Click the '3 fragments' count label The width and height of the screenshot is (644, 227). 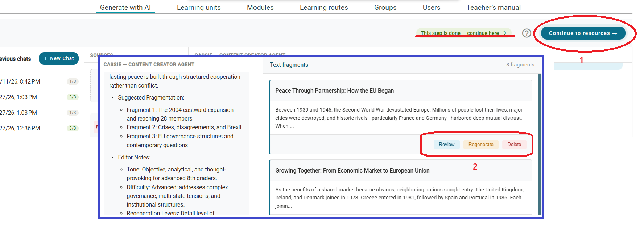tap(520, 65)
